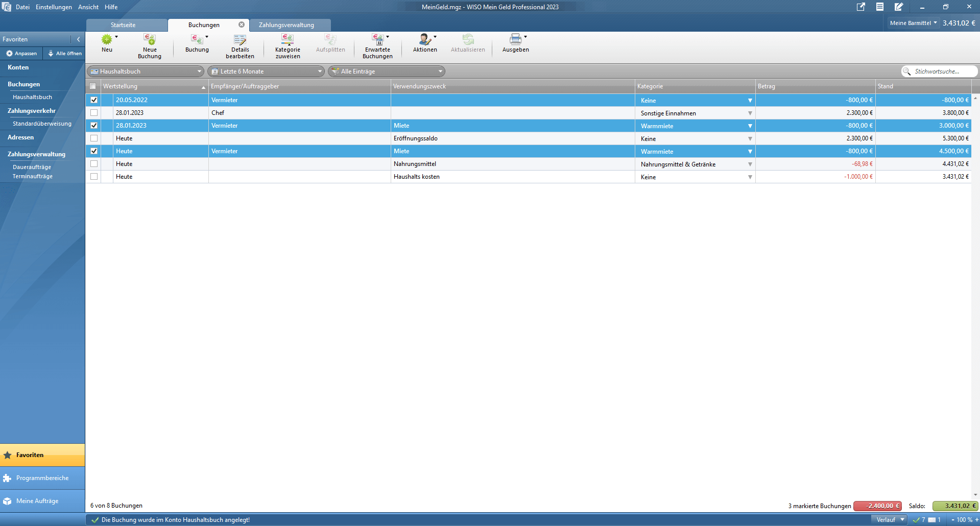Open the Hilfe menu
Viewport: 980px width, 526px height.
click(111, 7)
